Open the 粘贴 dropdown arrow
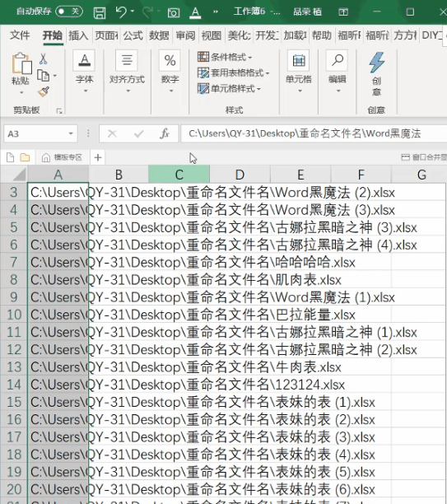The width and height of the screenshot is (447, 504). (21, 92)
